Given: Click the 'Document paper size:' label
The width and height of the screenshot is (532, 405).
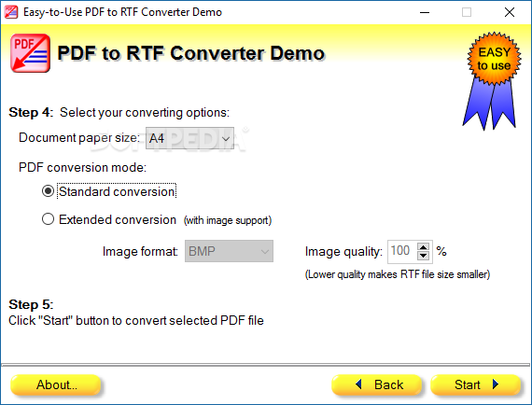Looking at the screenshot, I should click(x=79, y=138).
